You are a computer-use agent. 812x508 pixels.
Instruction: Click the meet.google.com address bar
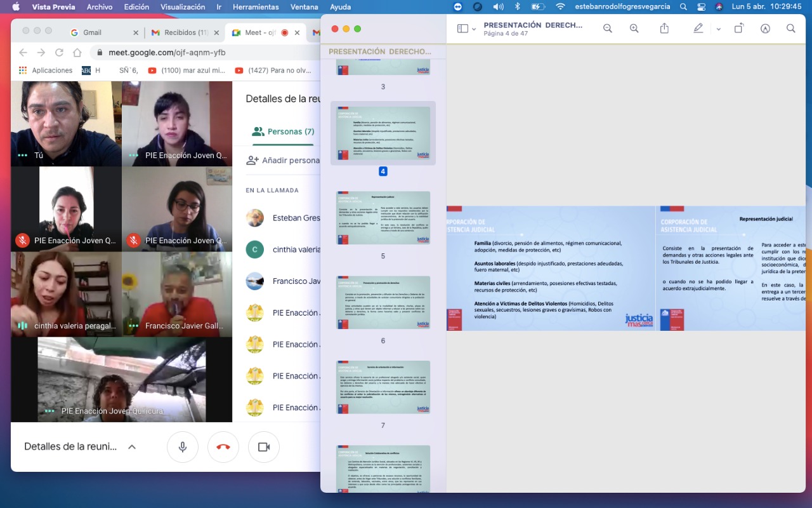pyautogui.click(x=206, y=53)
